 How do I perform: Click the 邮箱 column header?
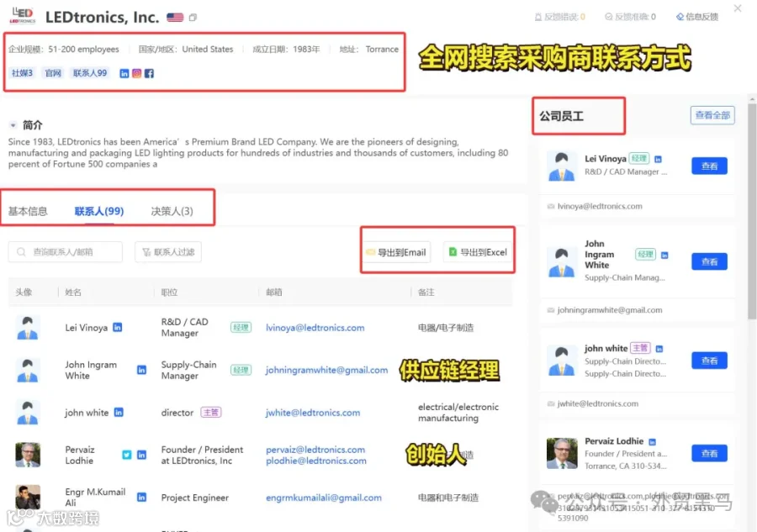[273, 292]
